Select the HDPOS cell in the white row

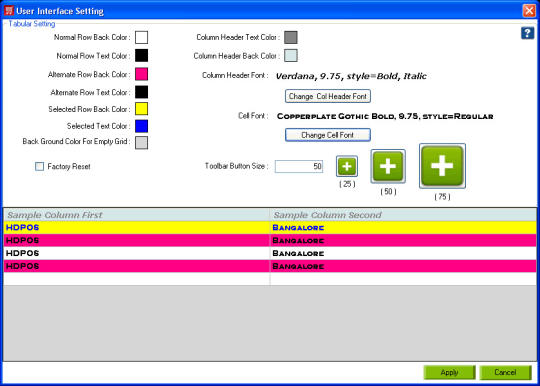[x=137, y=253]
